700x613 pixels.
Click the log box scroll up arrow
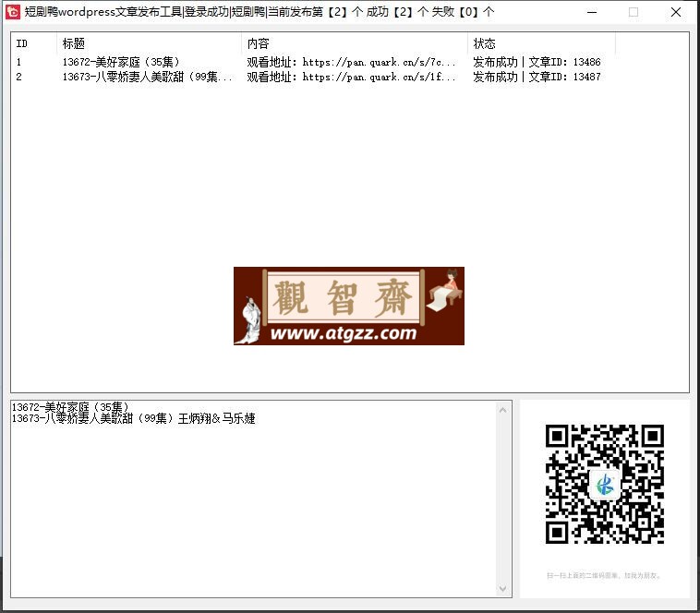point(502,410)
